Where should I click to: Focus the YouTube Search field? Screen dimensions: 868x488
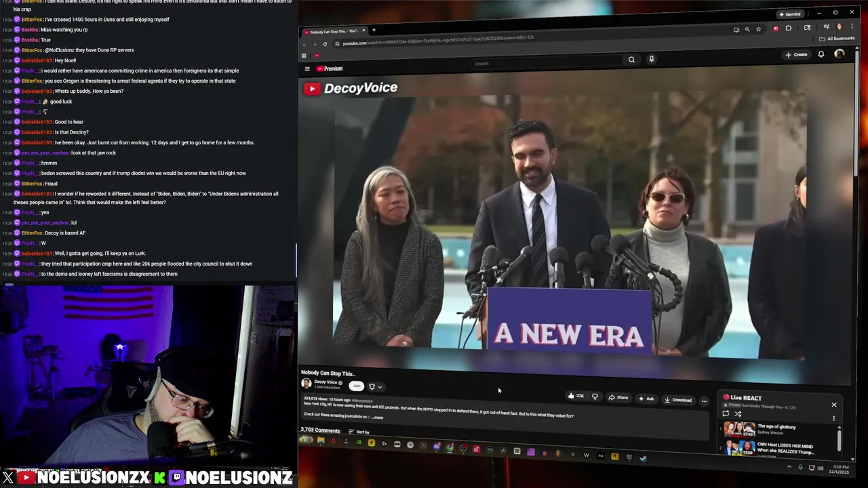546,63
